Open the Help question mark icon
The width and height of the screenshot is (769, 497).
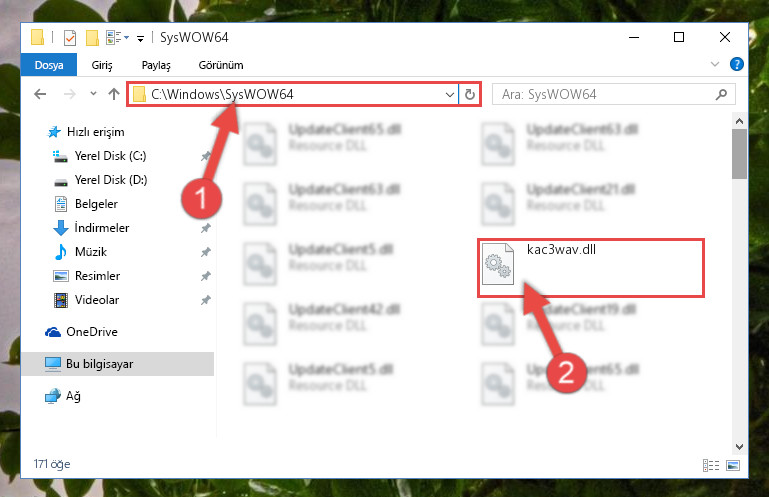point(736,64)
